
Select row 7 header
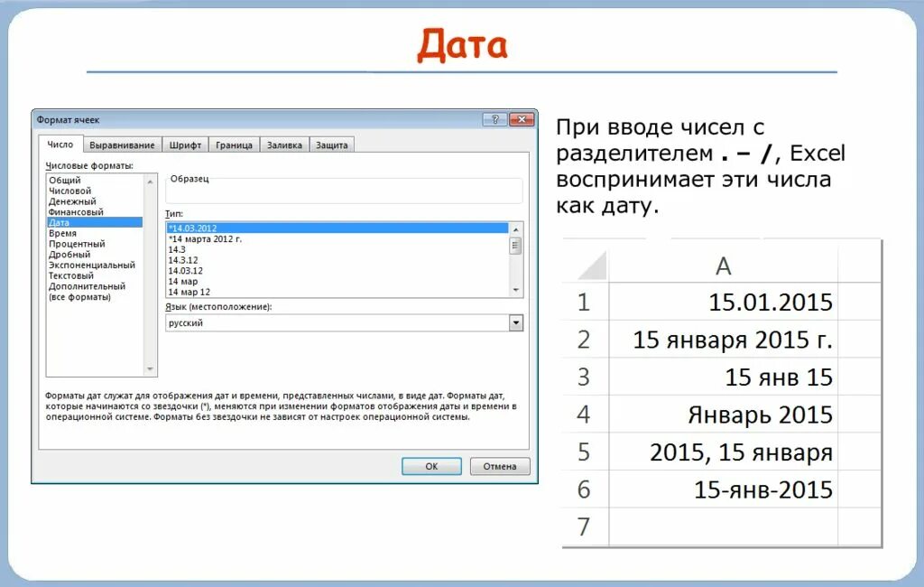pos(584,526)
